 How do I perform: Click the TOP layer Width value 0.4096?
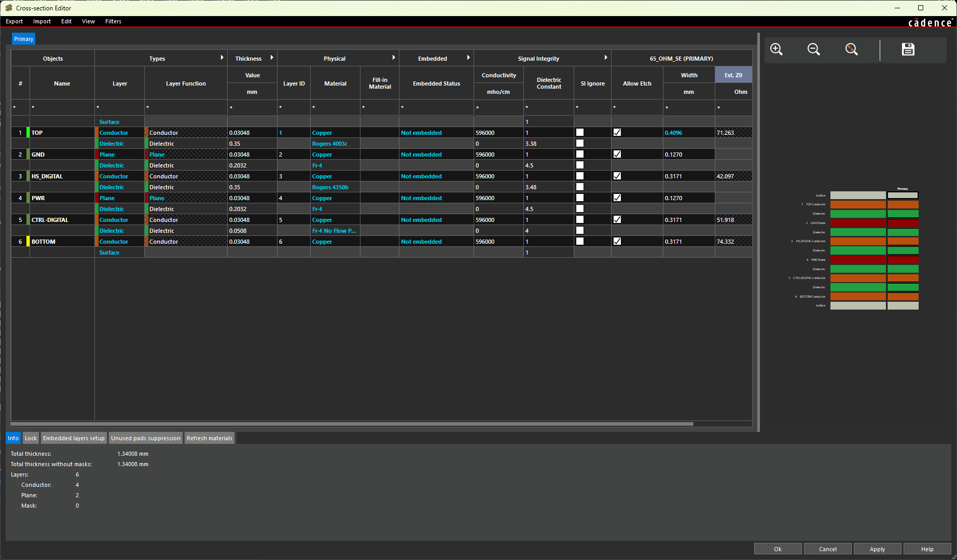(x=673, y=133)
